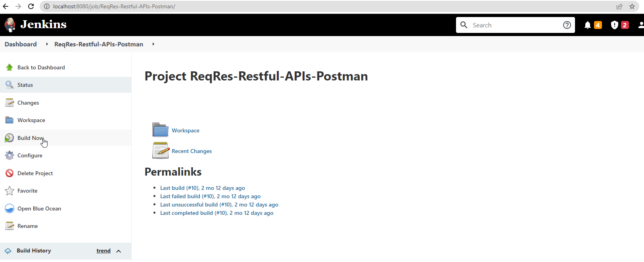Open Last completed build (#10) permalink

click(x=217, y=213)
